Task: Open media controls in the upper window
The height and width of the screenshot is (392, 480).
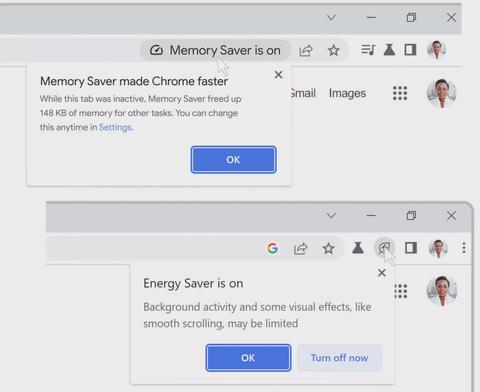Action: click(368, 50)
